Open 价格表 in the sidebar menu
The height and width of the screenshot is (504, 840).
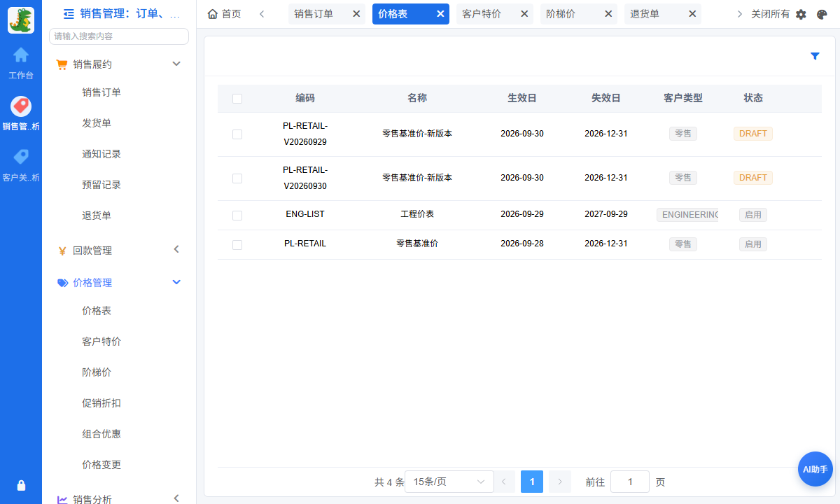point(97,311)
